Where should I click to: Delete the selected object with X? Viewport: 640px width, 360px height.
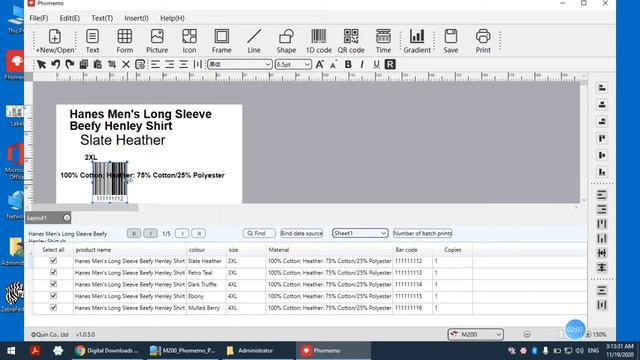[x=126, y=64]
